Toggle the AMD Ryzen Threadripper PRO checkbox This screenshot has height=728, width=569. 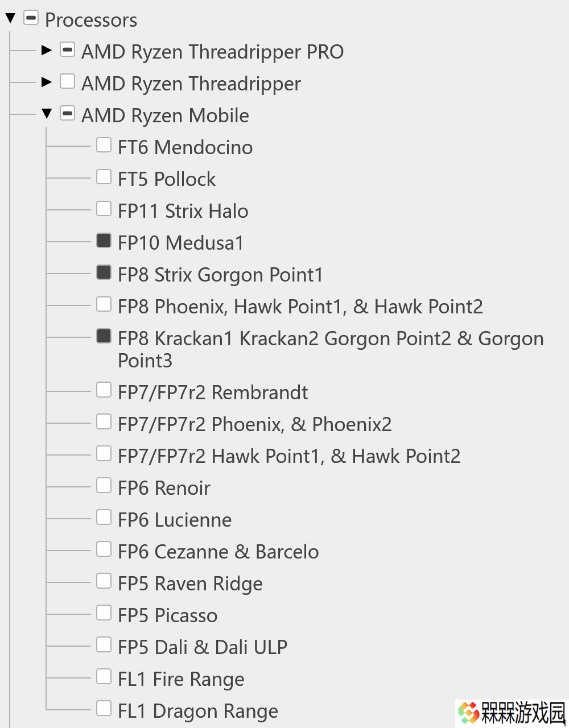tap(67, 49)
